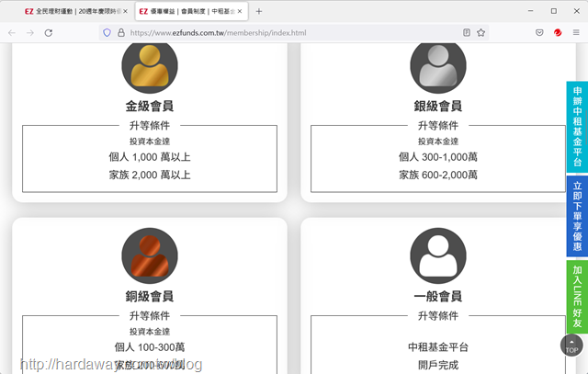The height and width of the screenshot is (374, 588).
Task: Click the page vertical scrollbar thumb
Action: coord(586,130)
